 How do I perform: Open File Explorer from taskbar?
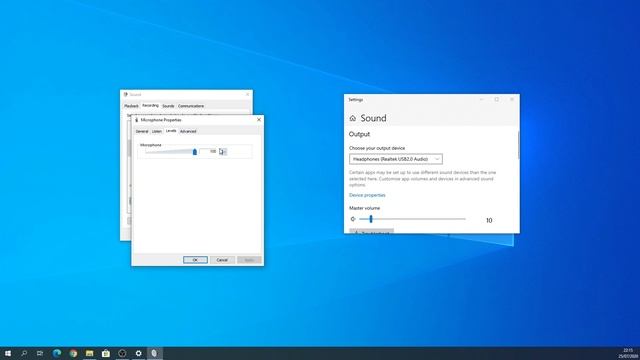(x=89, y=353)
